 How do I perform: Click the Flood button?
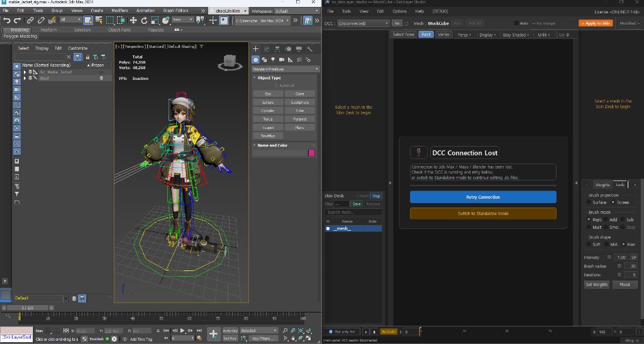point(625,284)
